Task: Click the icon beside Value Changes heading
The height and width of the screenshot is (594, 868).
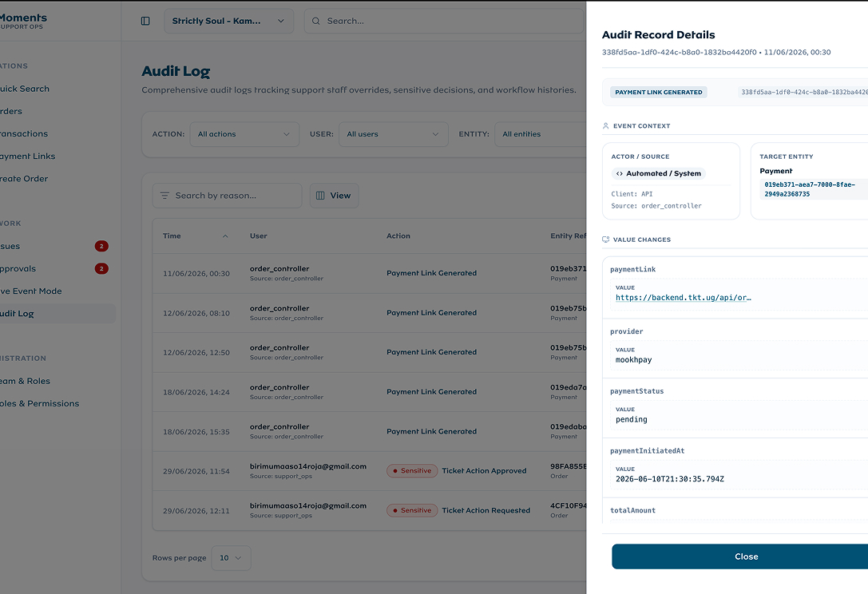Action: click(x=605, y=240)
